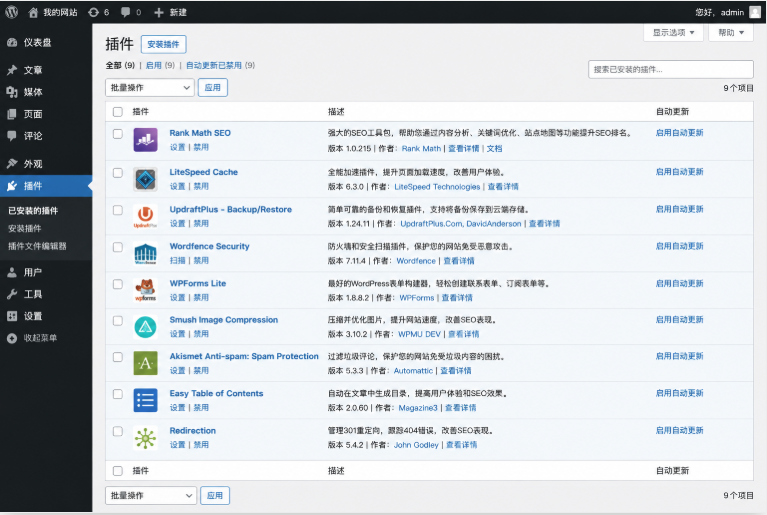Click the 设置 settings icon in sidebar
The width and height of the screenshot is (767, 515).
(12, 316)
